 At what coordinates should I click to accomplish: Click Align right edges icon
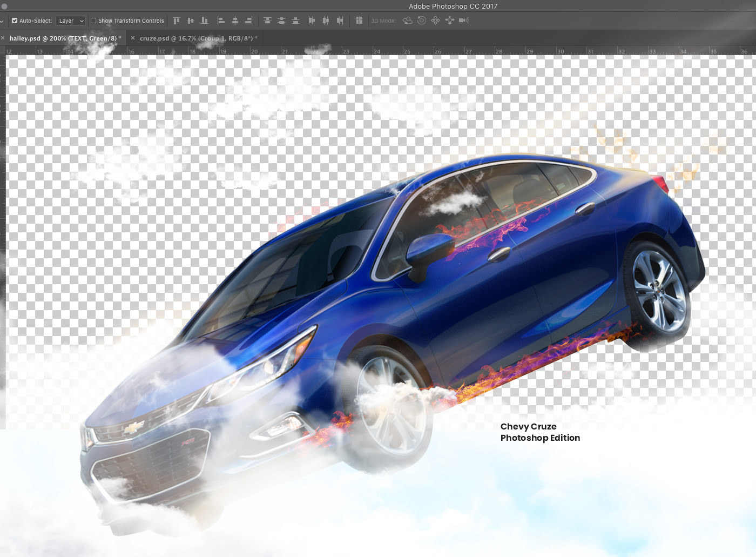point(249,21)
